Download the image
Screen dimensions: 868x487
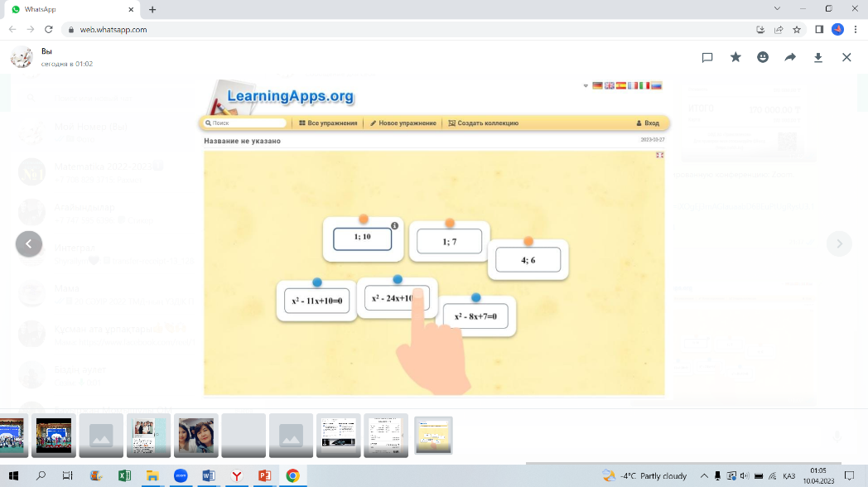point(818,57)
